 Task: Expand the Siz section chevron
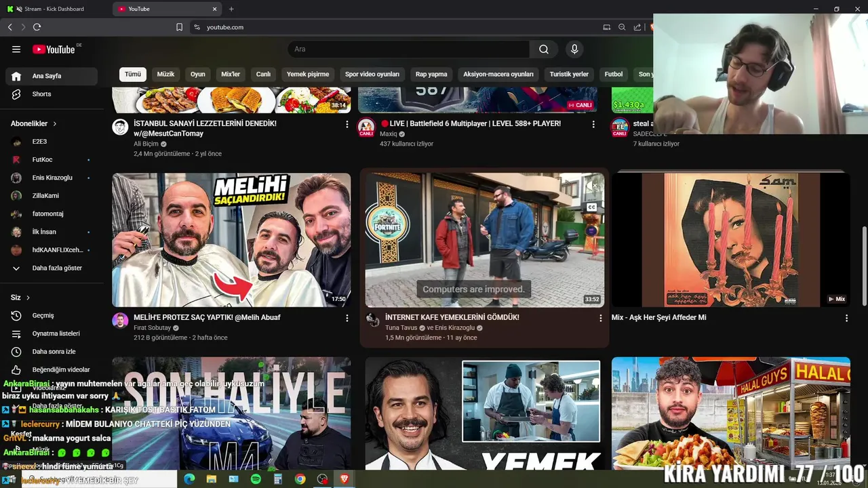coord(28,298)
